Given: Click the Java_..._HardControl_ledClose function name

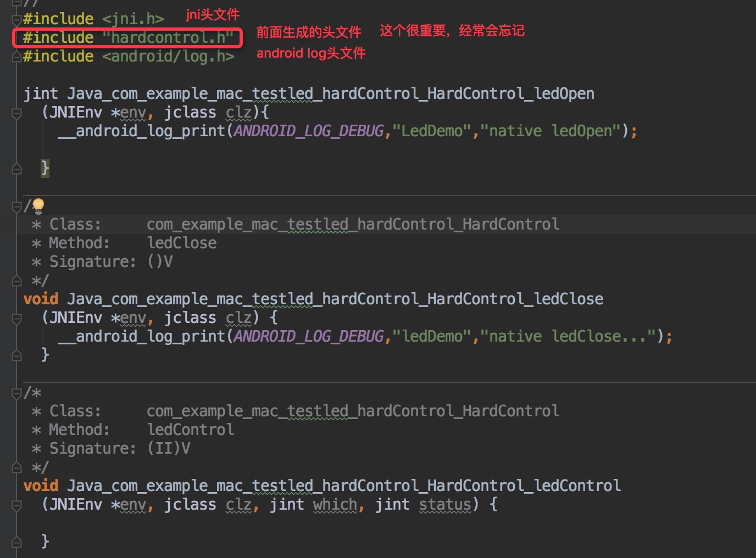Looking at the screenshot, I should click(x=335, y=299).
